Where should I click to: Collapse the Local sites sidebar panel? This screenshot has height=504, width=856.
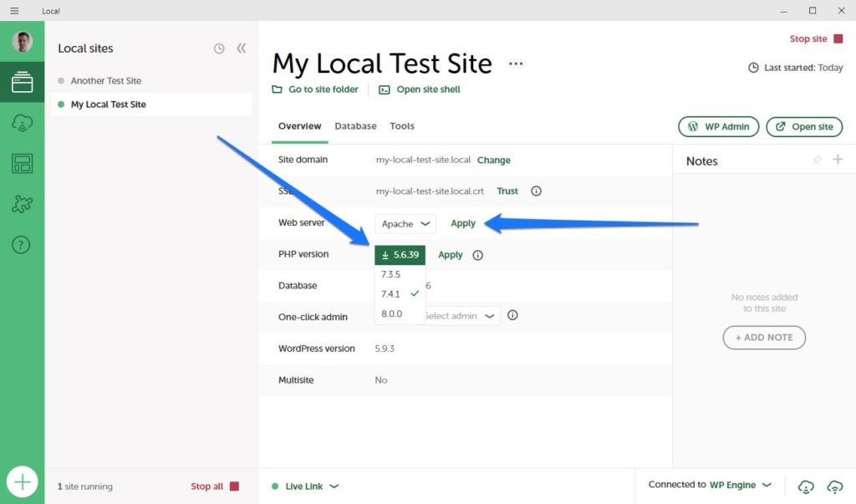pos(242,48)
